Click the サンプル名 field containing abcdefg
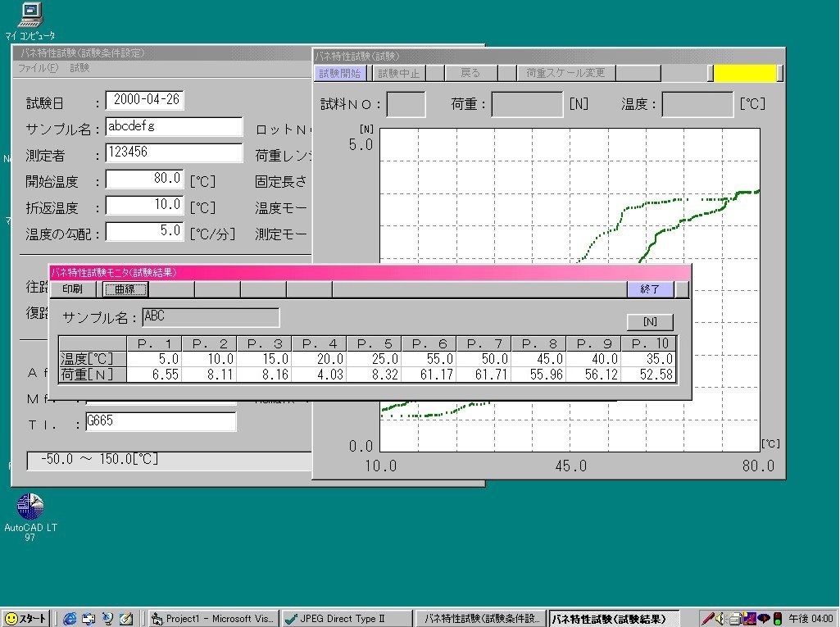Screen dimensions: 840x627 pos(174,126)
